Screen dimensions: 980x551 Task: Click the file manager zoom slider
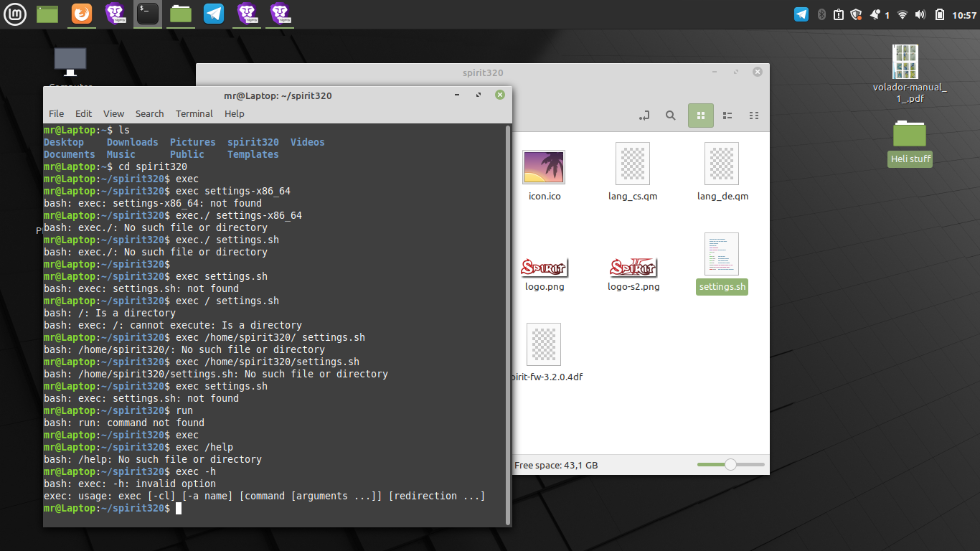pyautogui.click(x=730, y=465)
